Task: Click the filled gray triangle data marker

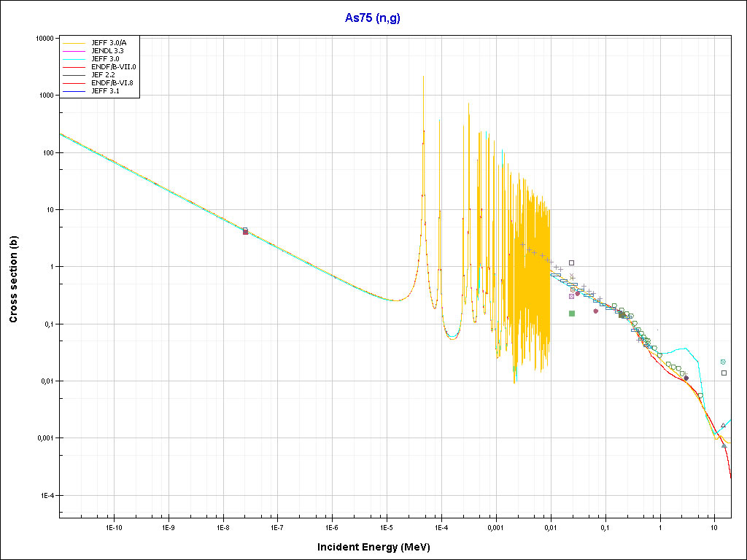Action: (724, 446)
